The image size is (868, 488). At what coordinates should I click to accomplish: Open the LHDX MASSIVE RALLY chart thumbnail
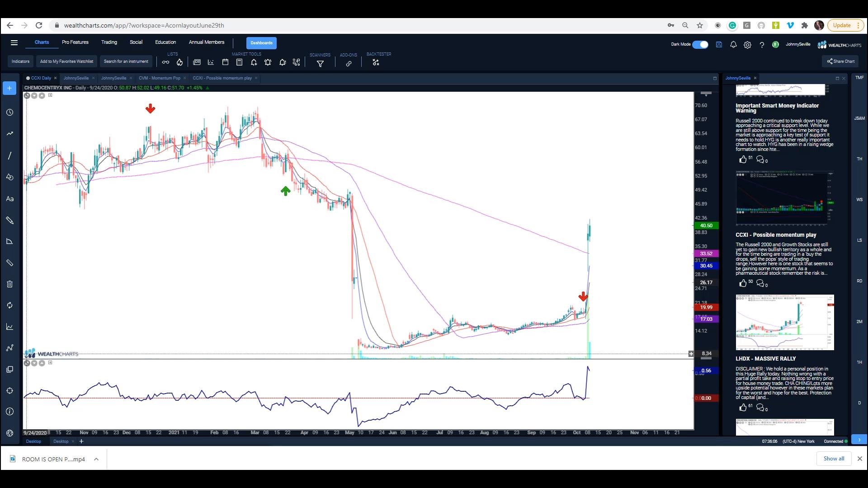tap(785, 323)
